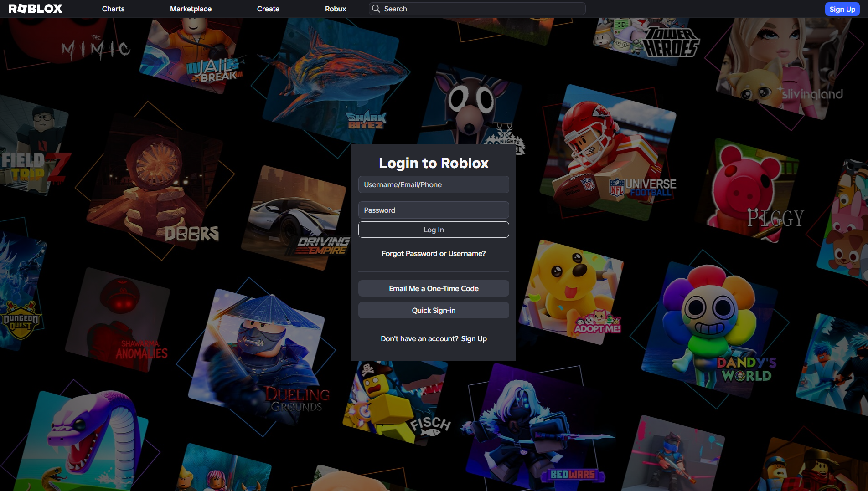This screenshot has width=868, height=491.
Task: Click the Password field
Action: click(434, 210)
